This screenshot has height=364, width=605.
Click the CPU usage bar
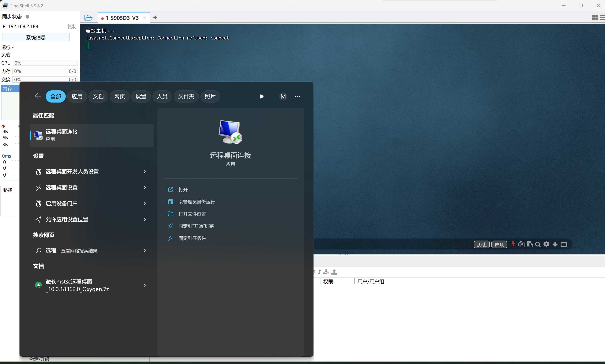[45, 63]
